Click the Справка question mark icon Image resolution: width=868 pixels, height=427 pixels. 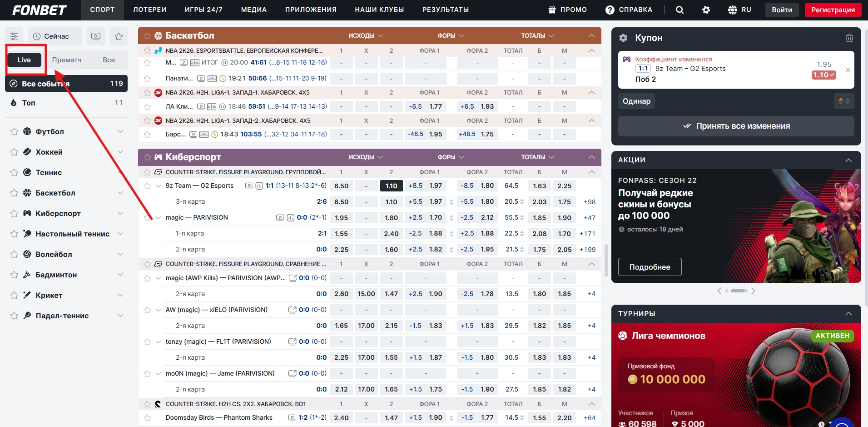click(x=610, y=10)
